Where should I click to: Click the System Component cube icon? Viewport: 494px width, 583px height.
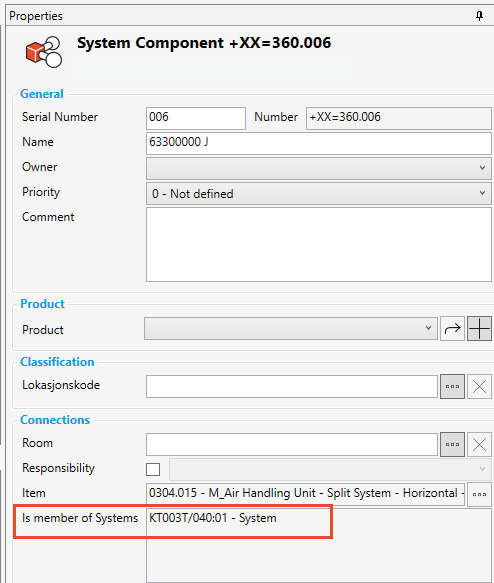pos(44,52)
